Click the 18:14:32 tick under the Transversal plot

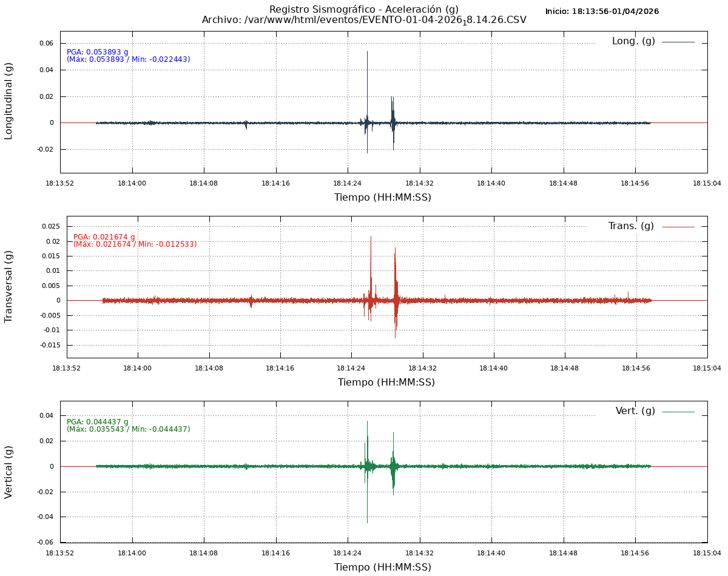(x=423, y=367)
